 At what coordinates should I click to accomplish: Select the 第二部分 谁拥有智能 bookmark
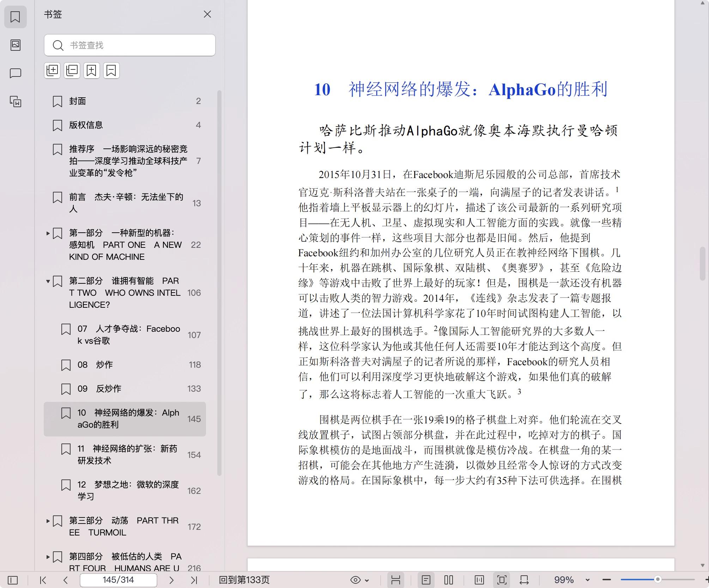[x=125, y=293]
